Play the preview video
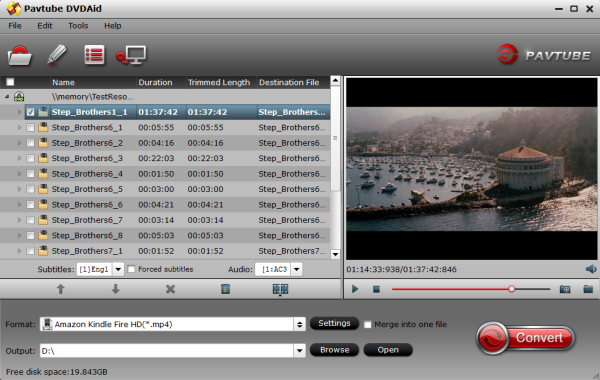This screenshot has height=380, width=600. (355, 289)
